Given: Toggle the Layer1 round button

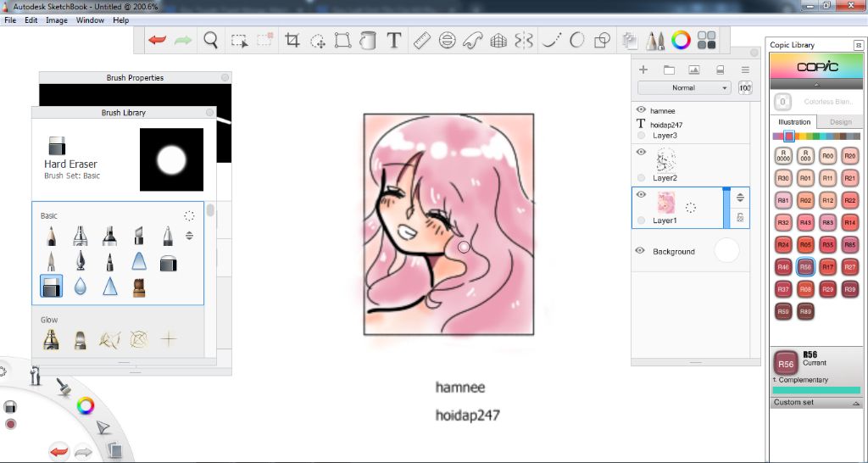Looking at the screenshot, I should point(641,220).
